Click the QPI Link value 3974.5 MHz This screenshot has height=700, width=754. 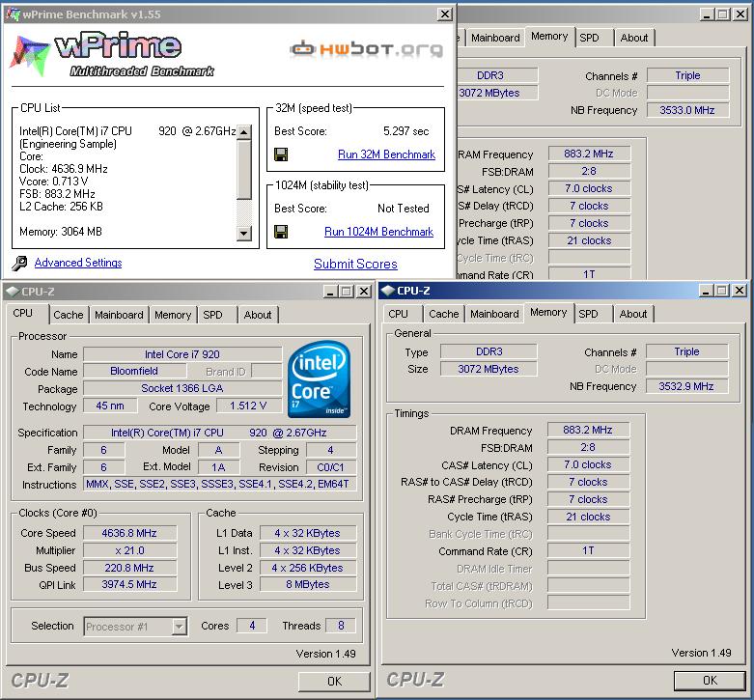(129, 584)
